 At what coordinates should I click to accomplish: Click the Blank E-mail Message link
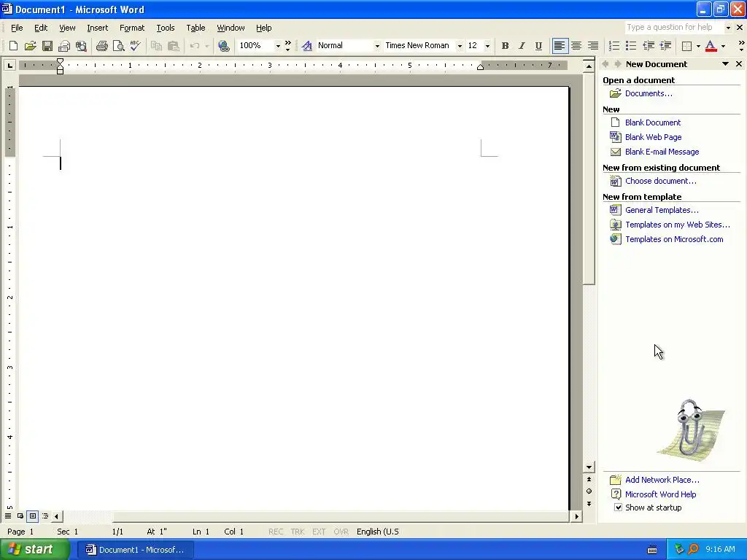(x=662, y=152)
